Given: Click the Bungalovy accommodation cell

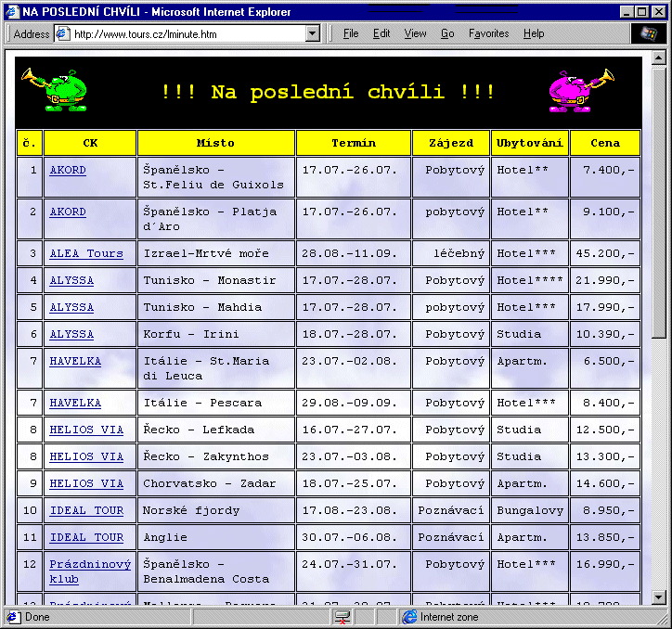Looking at the screenshot, I should 530,511.
